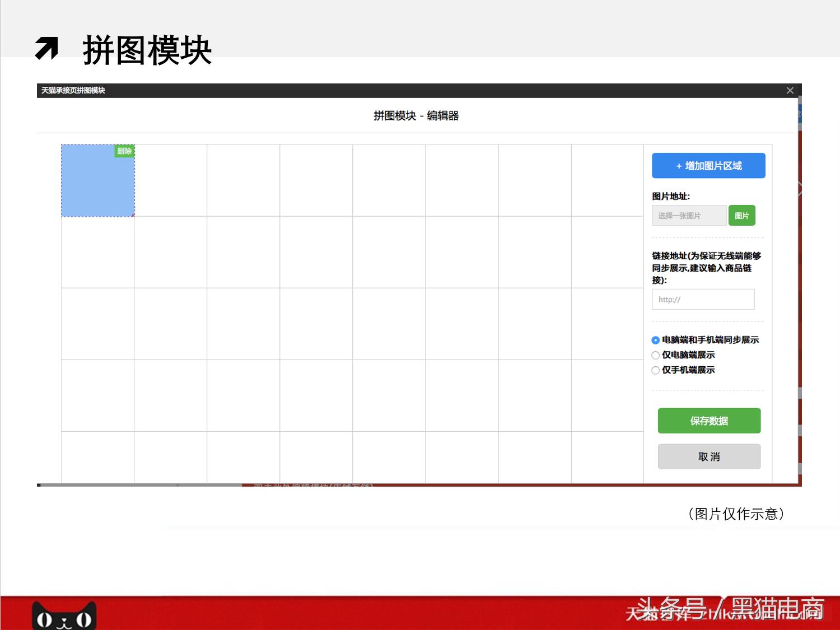This screenshot has height=630, width=840.
Task: Select 仅电脑端展示 option
Action: [x=655, y=355]
